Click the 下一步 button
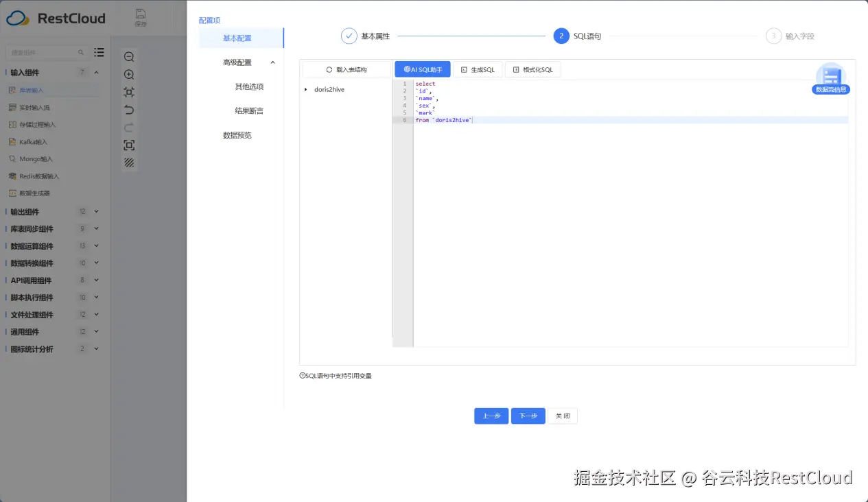The height and width of the screenshot is (502, 868). (x=528, y=416)
